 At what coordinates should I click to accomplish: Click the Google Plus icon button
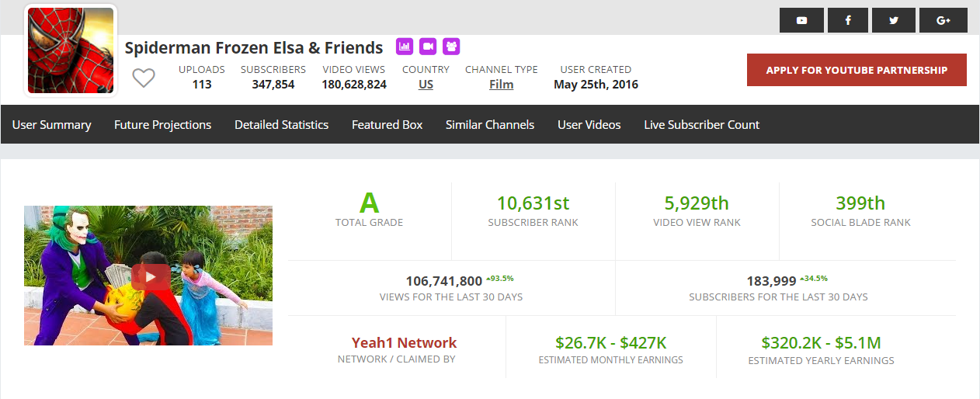click(943, 20)
